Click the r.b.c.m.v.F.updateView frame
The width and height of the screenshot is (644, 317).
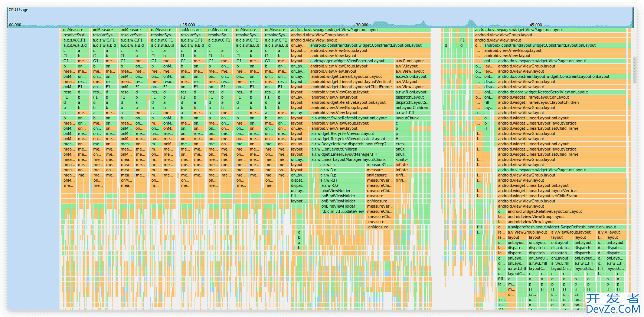(x=343, y=211)
